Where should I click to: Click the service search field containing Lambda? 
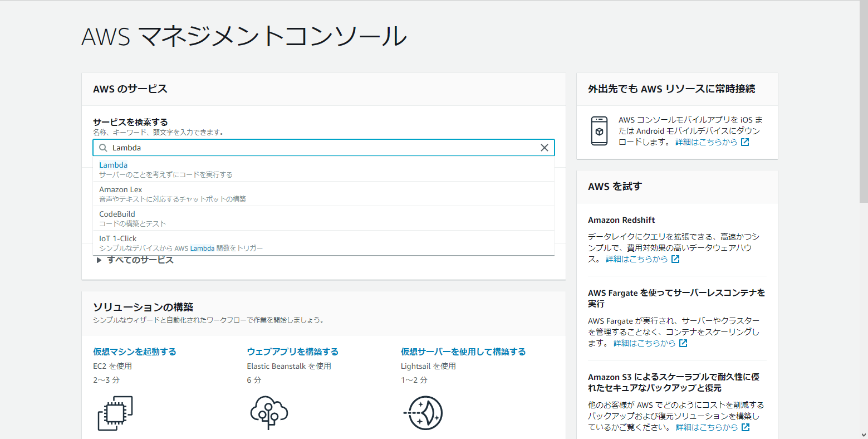[323, 148]
